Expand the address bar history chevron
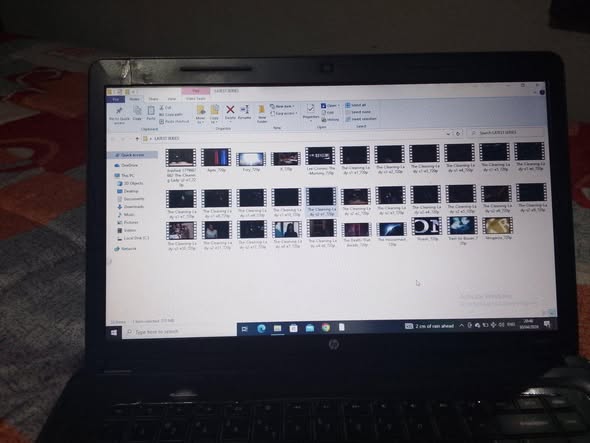Image resolution: width=590 pixels, height=443 pixels. tap(448, 133)
